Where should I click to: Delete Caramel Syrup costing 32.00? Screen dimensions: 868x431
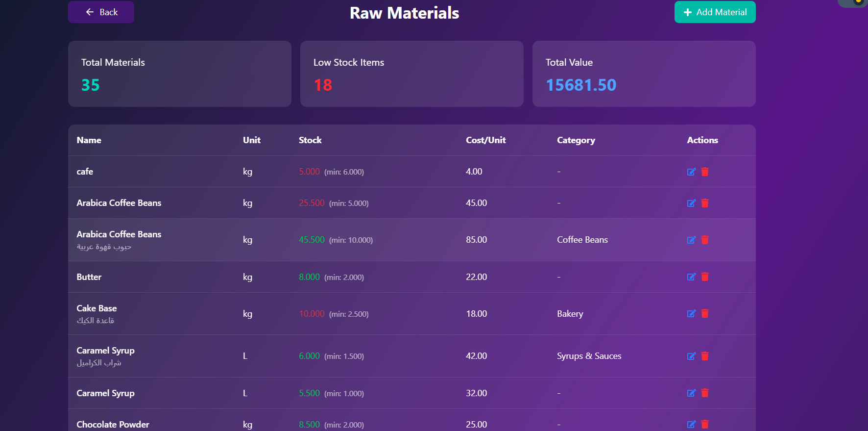[x=705, y=393]
